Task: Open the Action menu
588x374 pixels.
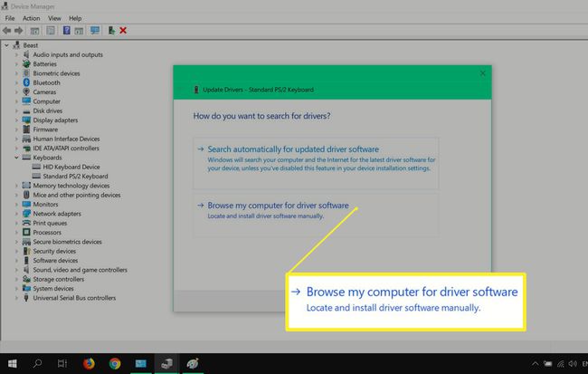Action: tap(31, 18)
